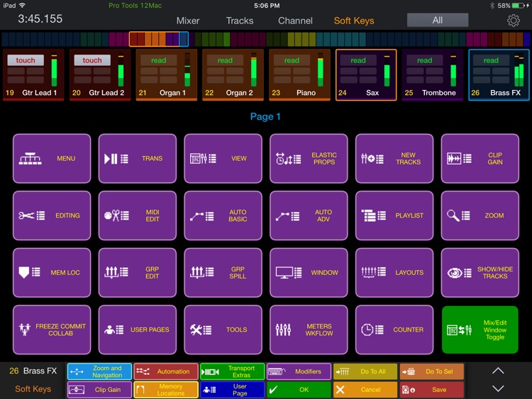Image resolution: width=532 pixels, height=399 pixels.
Task: Select the User Page blue button
Action: 233,390
